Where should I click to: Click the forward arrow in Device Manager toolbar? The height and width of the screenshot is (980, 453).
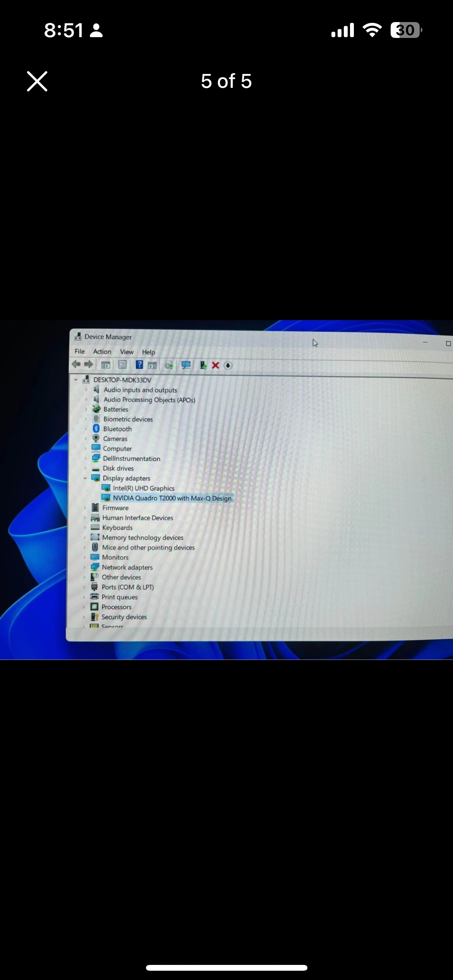tap(89, 364)
